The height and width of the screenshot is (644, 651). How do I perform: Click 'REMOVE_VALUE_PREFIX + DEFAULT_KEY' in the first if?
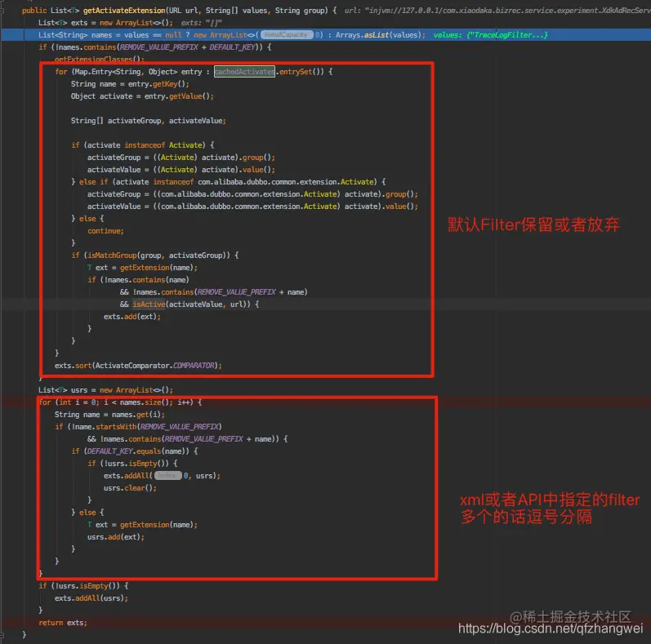click(x=187, y=47)
